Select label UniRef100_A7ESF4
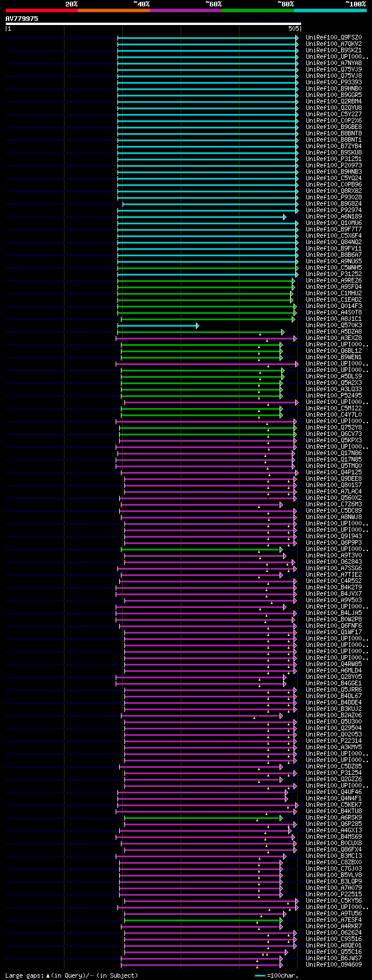 coord(334,920)
